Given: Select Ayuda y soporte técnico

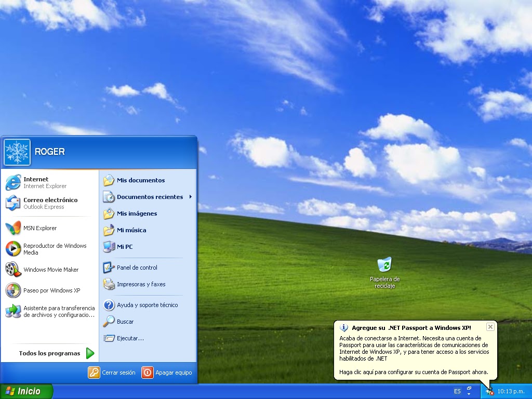Looking at the screenshot, I should click(x=147, y=305).
